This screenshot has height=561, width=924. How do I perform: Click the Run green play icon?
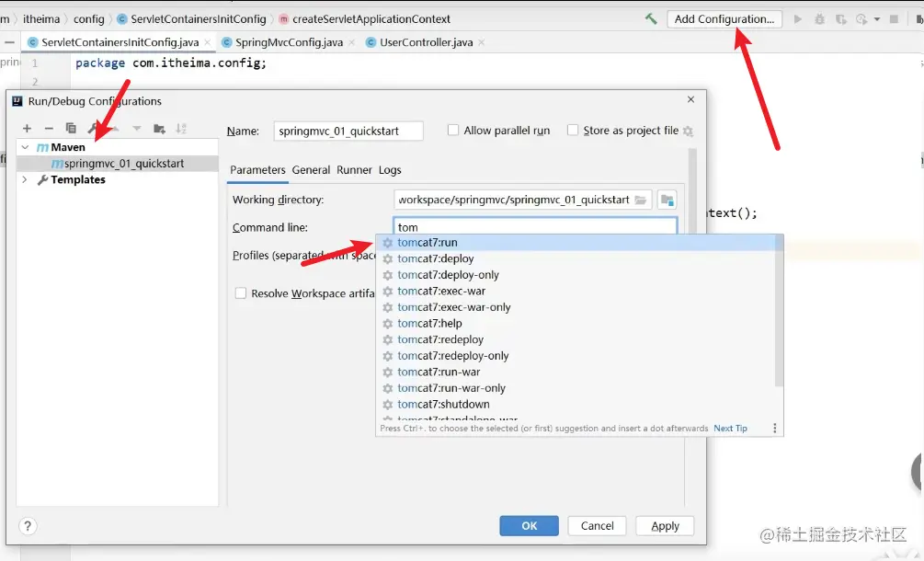point(797,19)
